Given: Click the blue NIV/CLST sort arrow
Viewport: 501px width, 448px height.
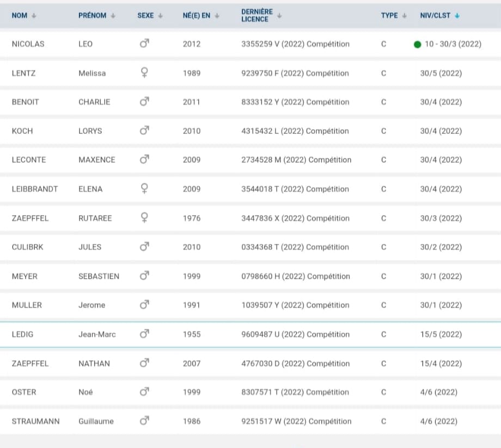Looking at the screenshot, I should point(457,16).
